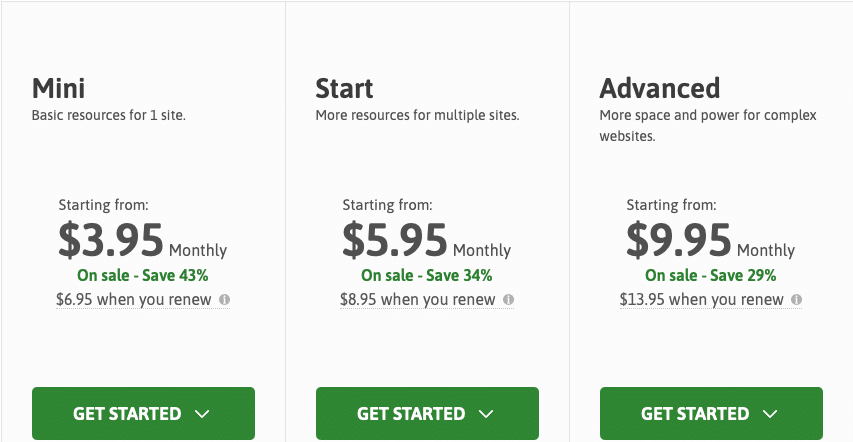Click "On sale - Save 43%" label
The height and width of the screenshot is (442, 853).
[x=143, y=275]
